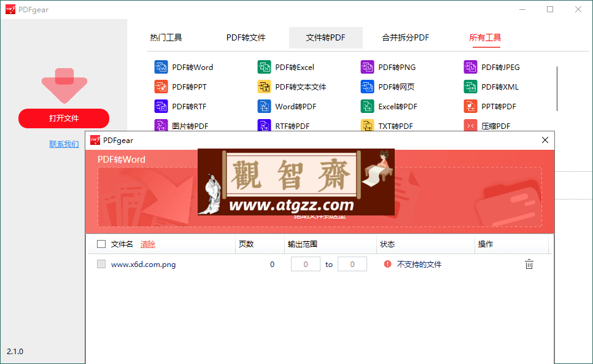Close the PDF转Word dialog window

(x=545, y=140)
